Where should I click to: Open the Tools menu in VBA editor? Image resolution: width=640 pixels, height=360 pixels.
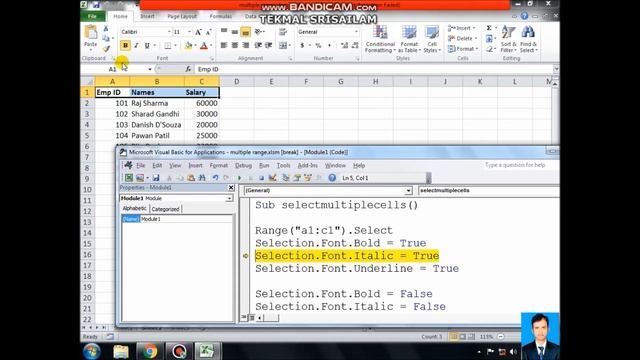283,165
